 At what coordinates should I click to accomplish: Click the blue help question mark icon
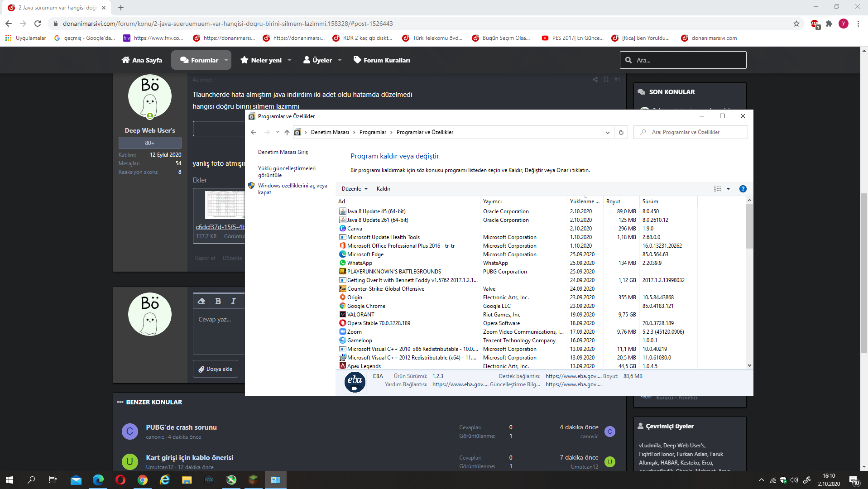pos(743,189)
